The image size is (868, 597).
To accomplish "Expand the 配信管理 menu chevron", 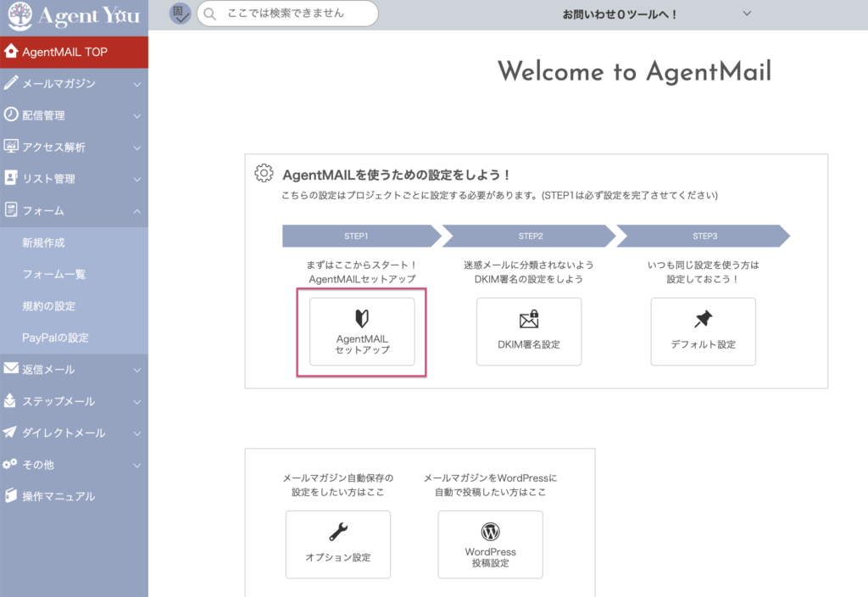I will (137, 115).
